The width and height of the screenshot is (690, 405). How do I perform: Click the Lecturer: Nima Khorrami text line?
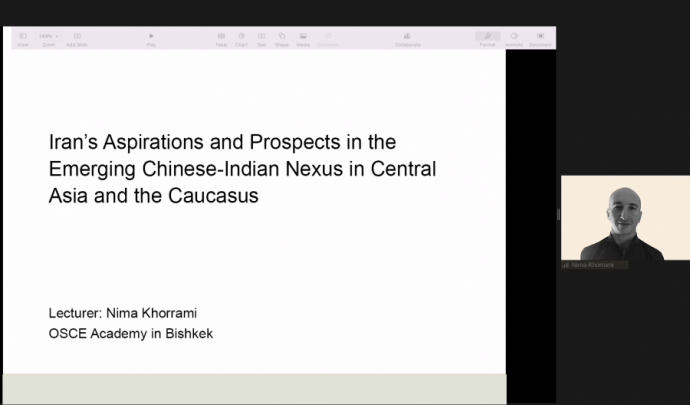(127, 313)
